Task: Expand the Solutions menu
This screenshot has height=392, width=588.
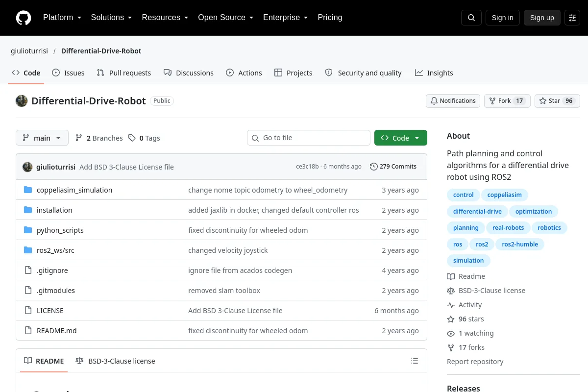Action: pos(111,18)
